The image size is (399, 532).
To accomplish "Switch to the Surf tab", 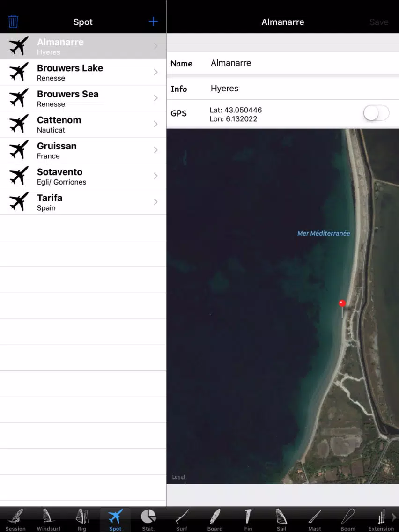I will click(x=182, y=519).
